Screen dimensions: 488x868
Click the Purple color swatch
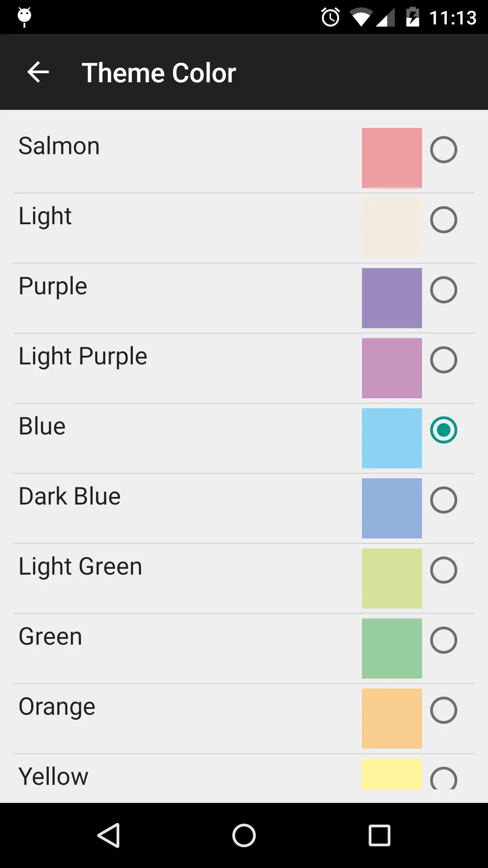pyautogui.click(x=392, y=298)
